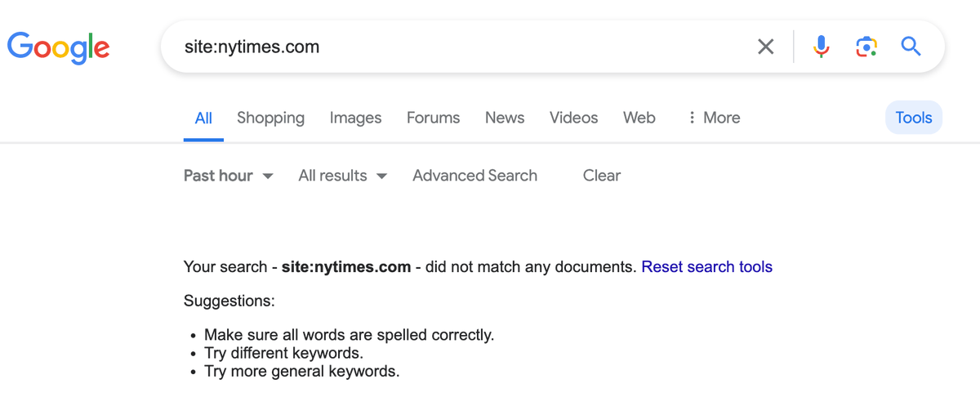The image size is (980, 415).
Task: Expand the Past hour time dropdown
Action: point(228,176)
